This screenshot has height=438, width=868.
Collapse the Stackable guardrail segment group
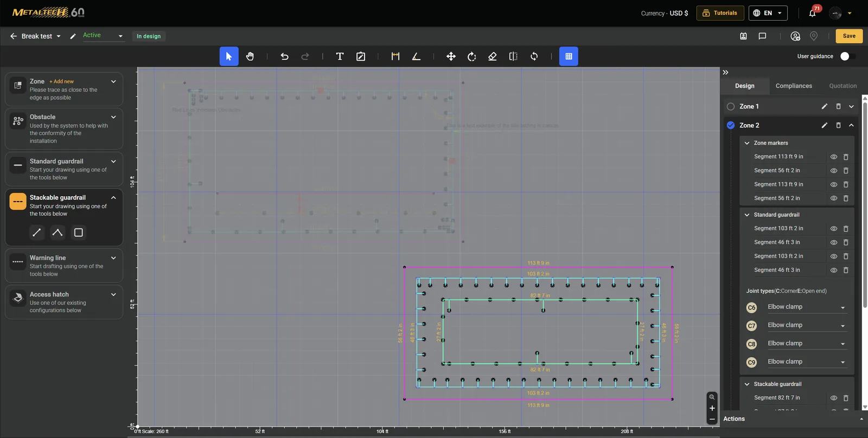coord(747,384)
